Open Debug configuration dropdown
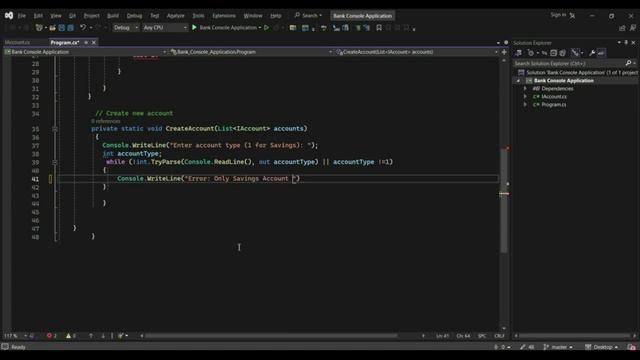This screenshot has height=360, width=640. click(125, 28)
